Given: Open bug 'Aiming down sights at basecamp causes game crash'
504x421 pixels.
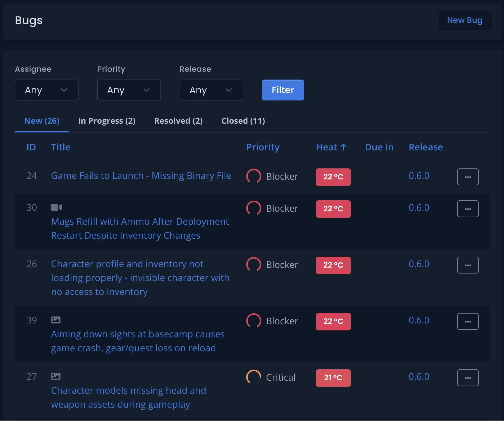Looking at the screenshot, I should (138, 341).
